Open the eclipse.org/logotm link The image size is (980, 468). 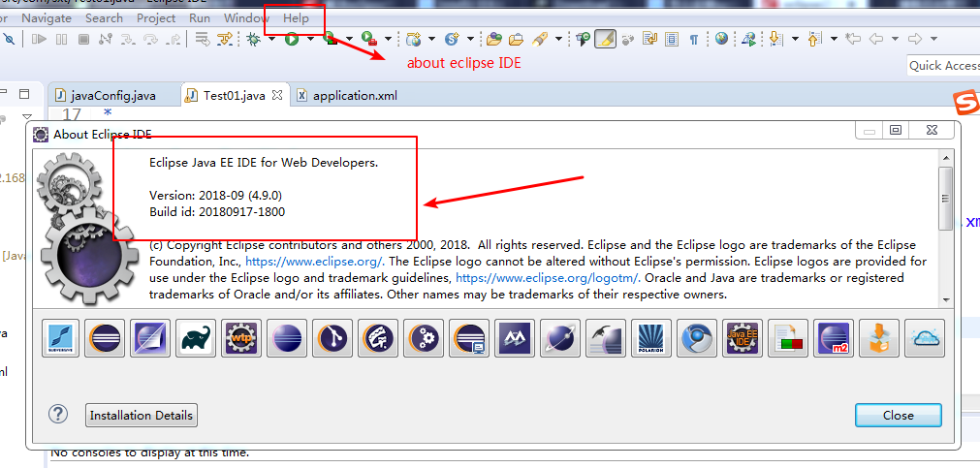point(548,277)
